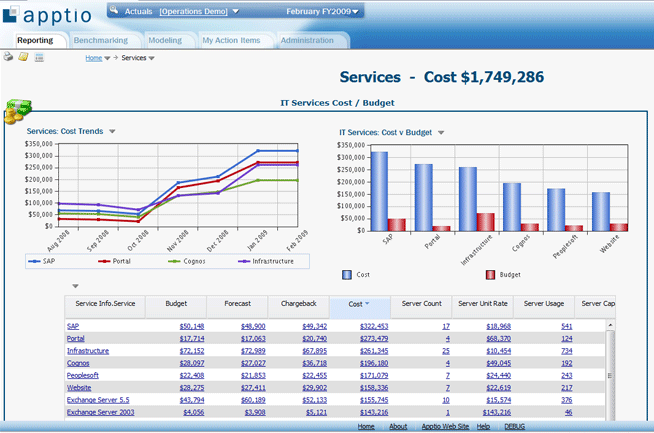
Task: Click the table scrollbar up arrow
Action: 610,325
